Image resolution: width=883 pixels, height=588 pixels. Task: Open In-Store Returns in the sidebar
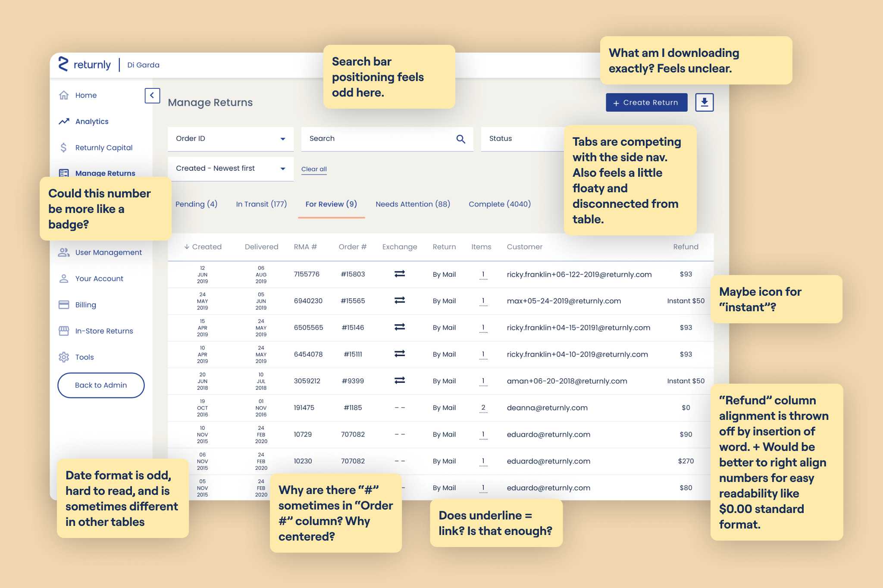(104, 331)
